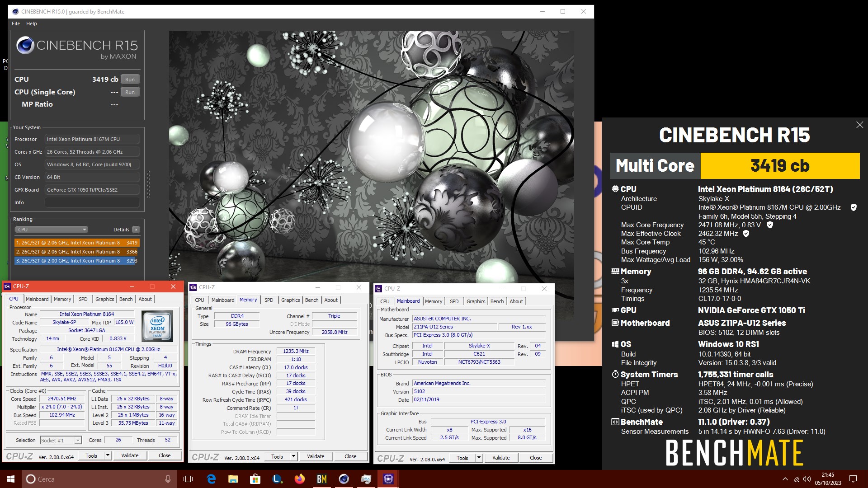The image size is (868, 488).
Task: Click Validate in the red CPU-Z window
Action: tap(130, 455)
